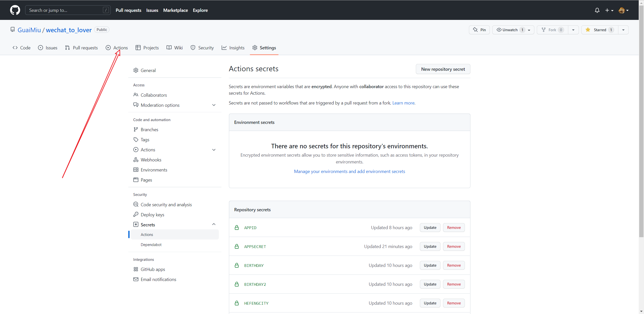Screen dimensions: 644x314
Task: Click the envelope icon beside Email notifications
Action: pos(136,279)
